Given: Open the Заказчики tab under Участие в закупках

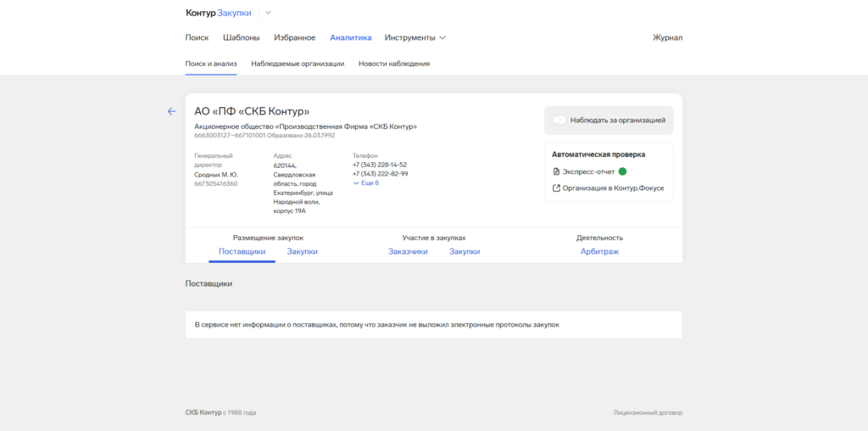Looking at the screenshot, I should coord(408,252).
